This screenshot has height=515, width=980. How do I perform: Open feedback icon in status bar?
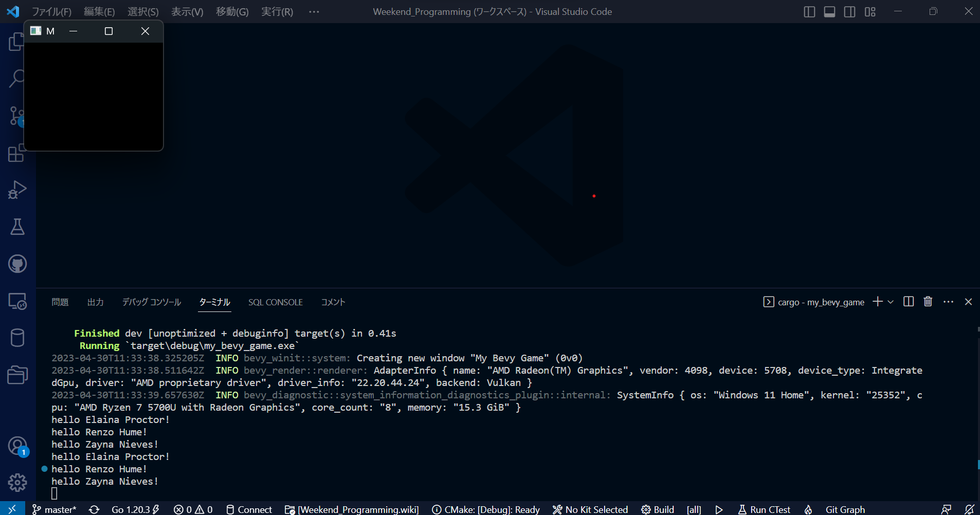946,509
